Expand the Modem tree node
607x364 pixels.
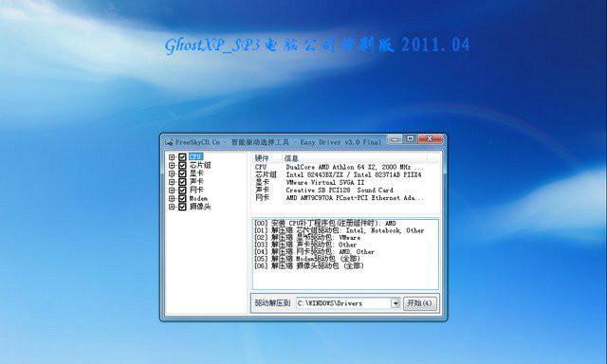click(172, 199)
